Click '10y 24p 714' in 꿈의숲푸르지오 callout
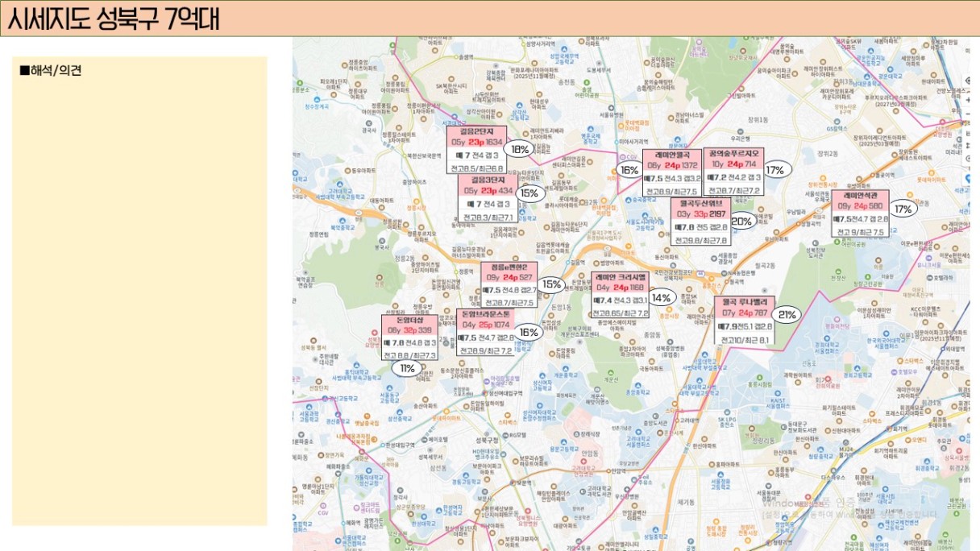The height and width of the screenshot is (551, 980). click(733, 164)
